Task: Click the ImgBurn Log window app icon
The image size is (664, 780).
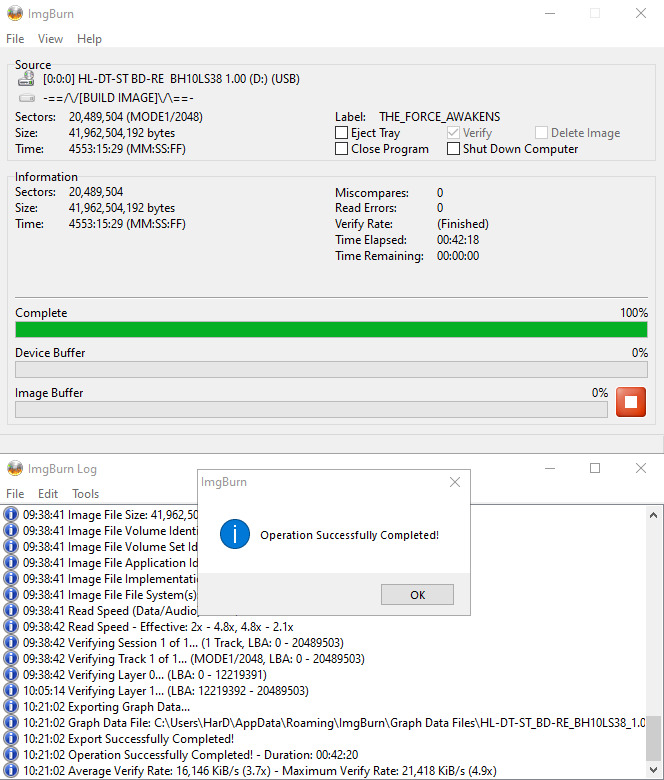Action: (15, 468)
